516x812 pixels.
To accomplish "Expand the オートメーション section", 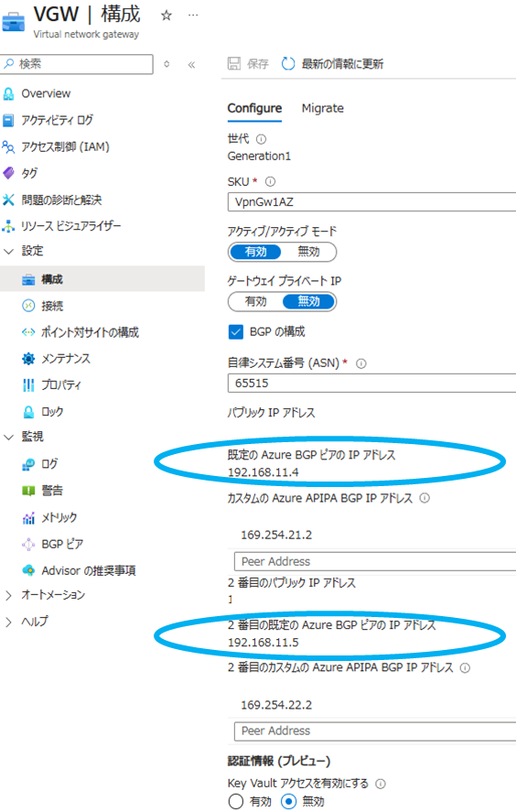I will [x=7, y=595].
